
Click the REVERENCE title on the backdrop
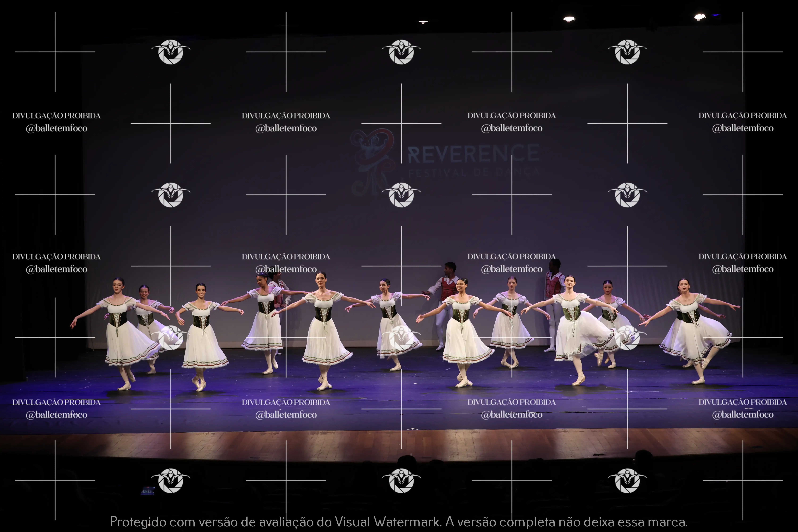pos(473,154)
